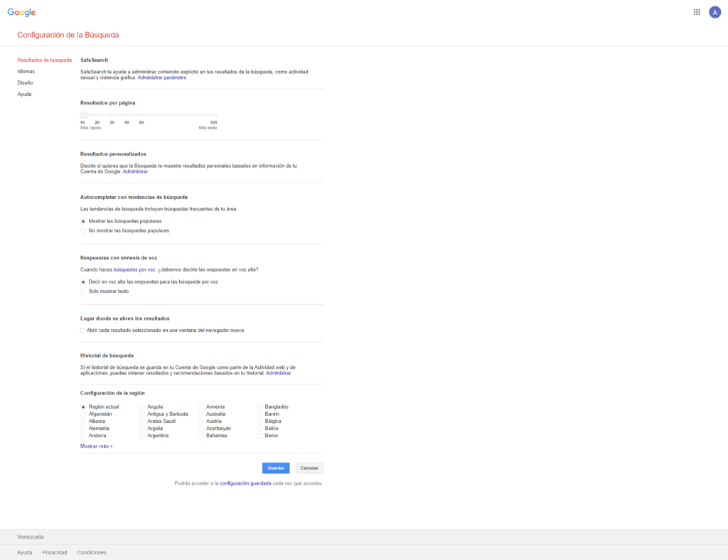Click Guardar button

[x=276, y=468]
